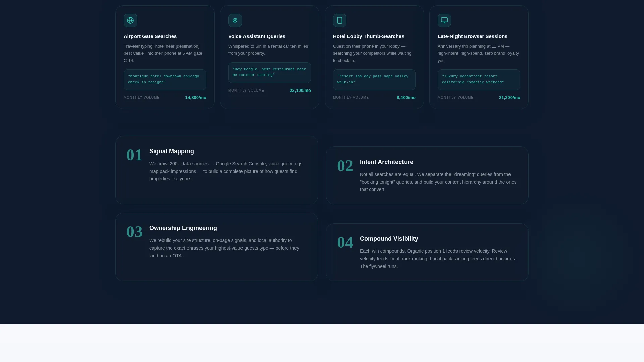
Task: Click Monthly Volume label on Voice Assistant card
Action: tap(246, 90)
